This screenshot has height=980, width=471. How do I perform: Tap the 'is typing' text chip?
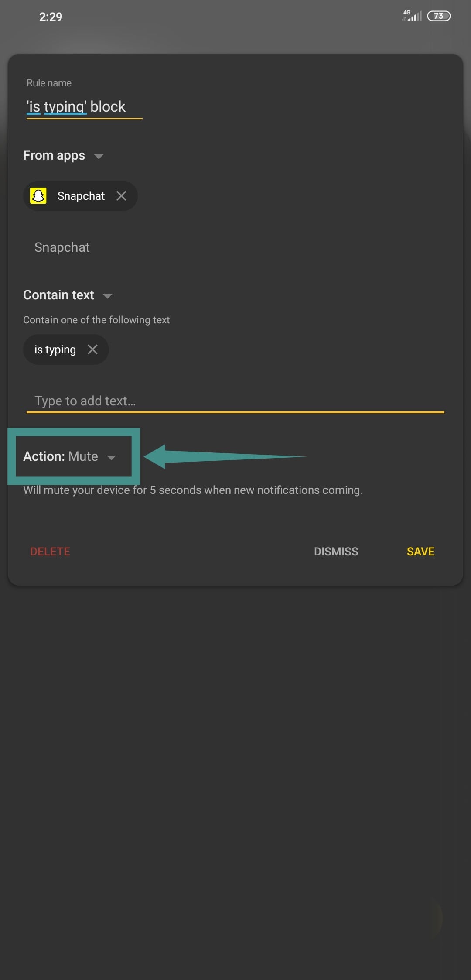55,350
